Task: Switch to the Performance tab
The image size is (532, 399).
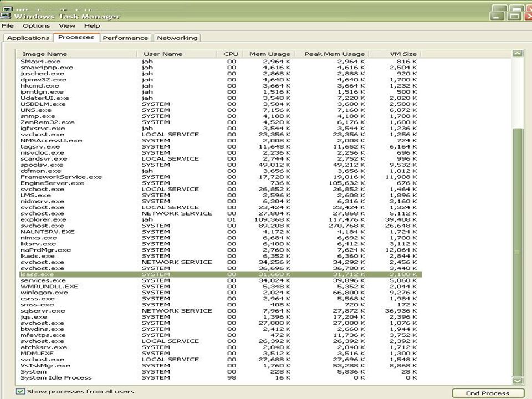Action: pos(126,38)
